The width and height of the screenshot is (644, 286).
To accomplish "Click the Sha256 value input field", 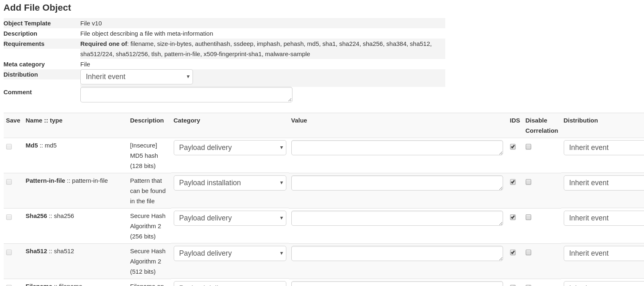I will (397, 218).
